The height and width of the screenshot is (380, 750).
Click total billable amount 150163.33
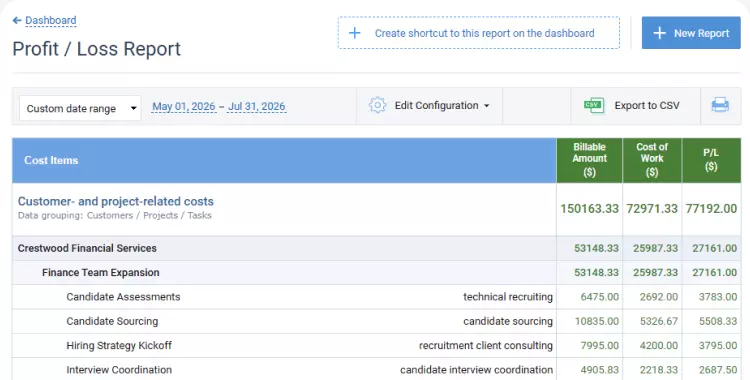(x=589, y=209)
